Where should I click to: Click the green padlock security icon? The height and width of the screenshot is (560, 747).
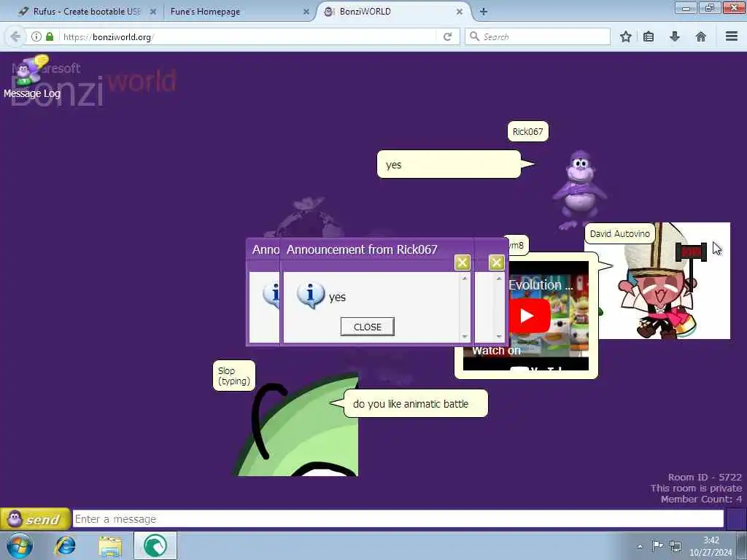pos(50,36)
